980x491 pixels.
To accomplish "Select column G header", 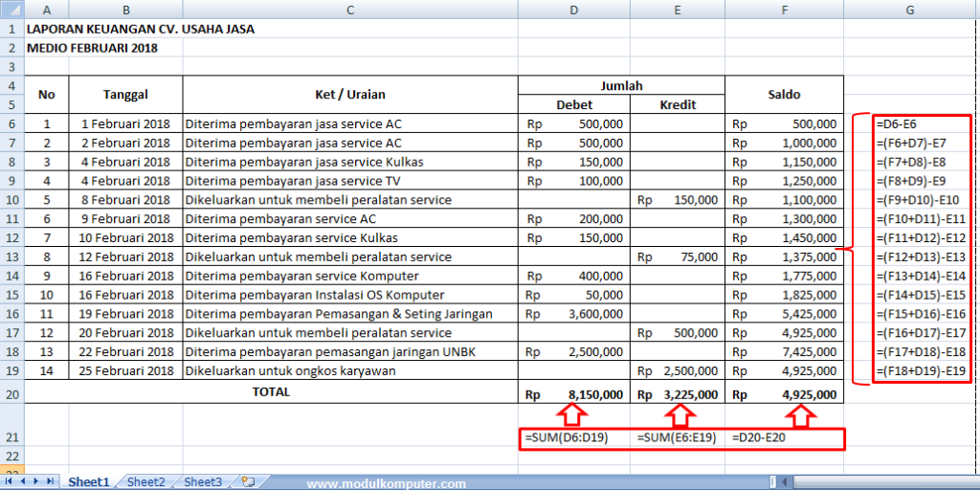I will click(909, 10).
